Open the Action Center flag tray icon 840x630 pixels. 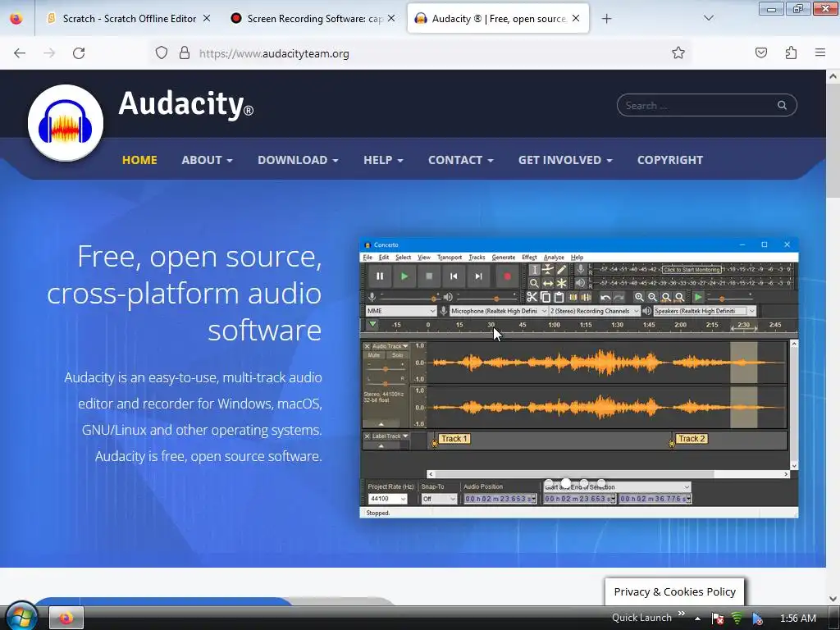[718, 619]
